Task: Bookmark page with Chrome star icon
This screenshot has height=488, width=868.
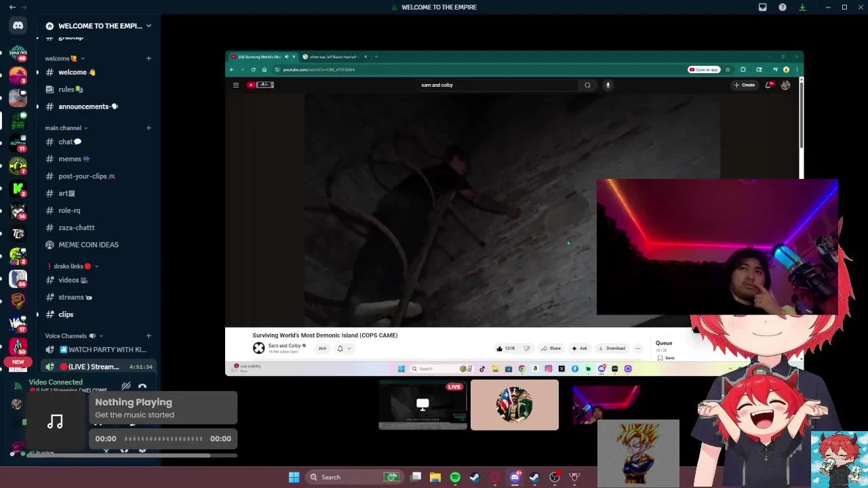Action: (728, 69)
